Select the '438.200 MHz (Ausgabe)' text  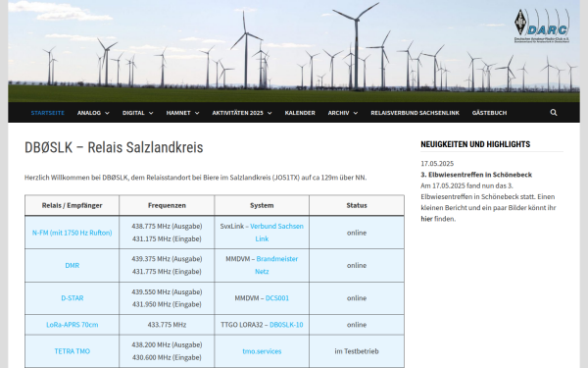click(x=167, y=344)
